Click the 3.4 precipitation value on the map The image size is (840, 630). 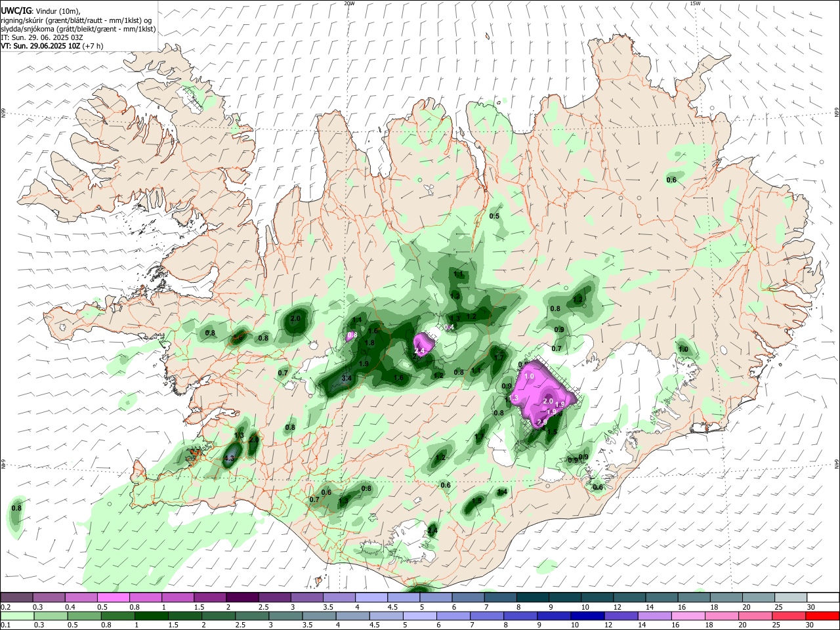[348, 379]
